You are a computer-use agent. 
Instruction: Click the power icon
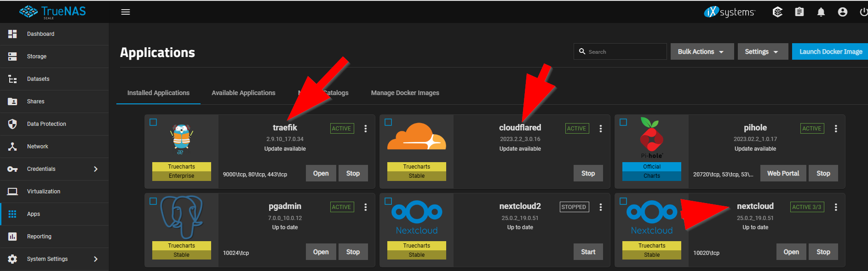click(x=863, y=12)
